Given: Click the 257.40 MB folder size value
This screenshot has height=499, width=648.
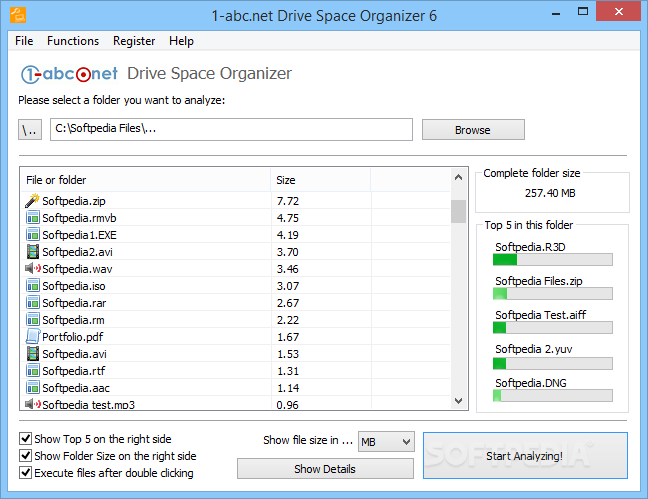Looking at the screenshot, I should pyautogui.click(x=550, y=193).
